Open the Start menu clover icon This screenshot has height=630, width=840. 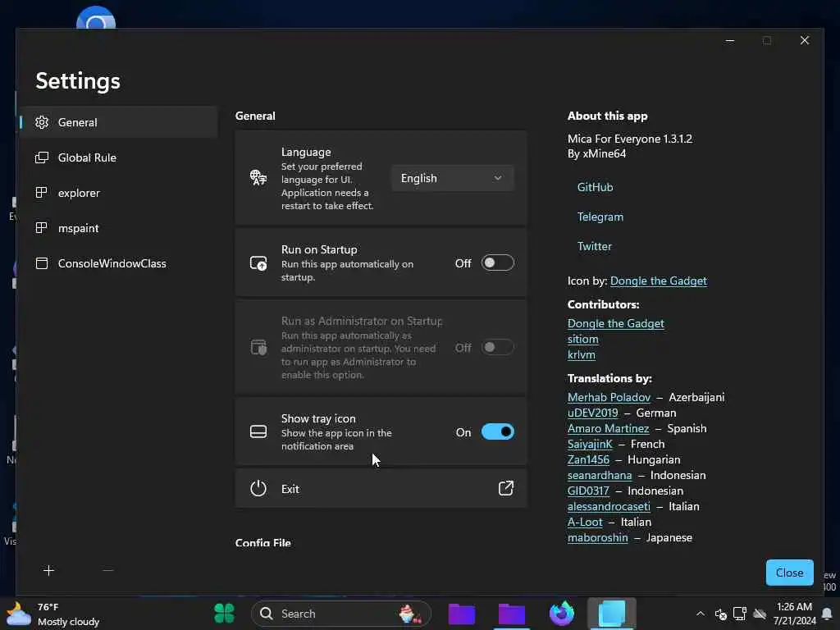225,614
